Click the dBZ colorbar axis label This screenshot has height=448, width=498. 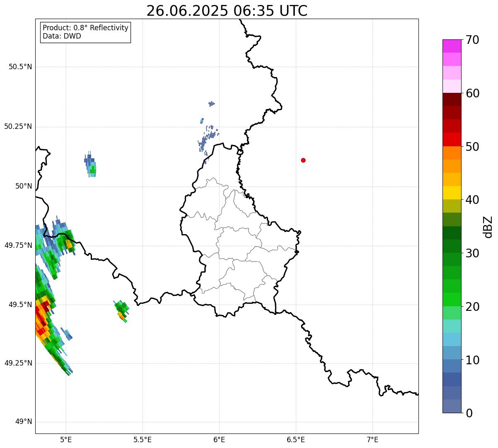488,227
